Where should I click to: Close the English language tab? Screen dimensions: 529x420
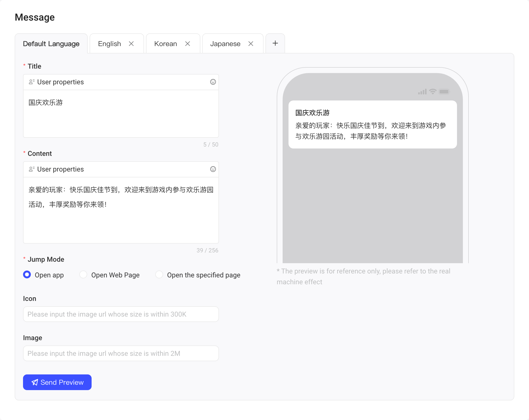131,44
